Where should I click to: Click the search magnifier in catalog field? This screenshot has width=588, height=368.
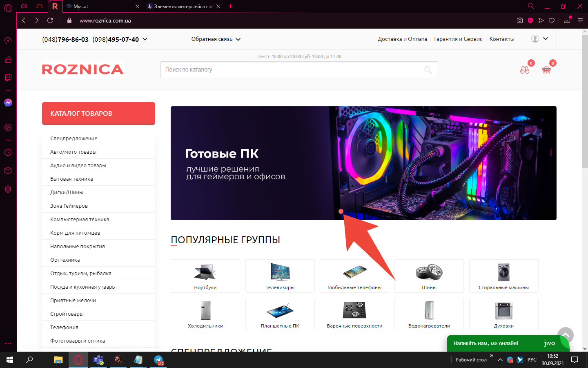(x=428, y=70)
